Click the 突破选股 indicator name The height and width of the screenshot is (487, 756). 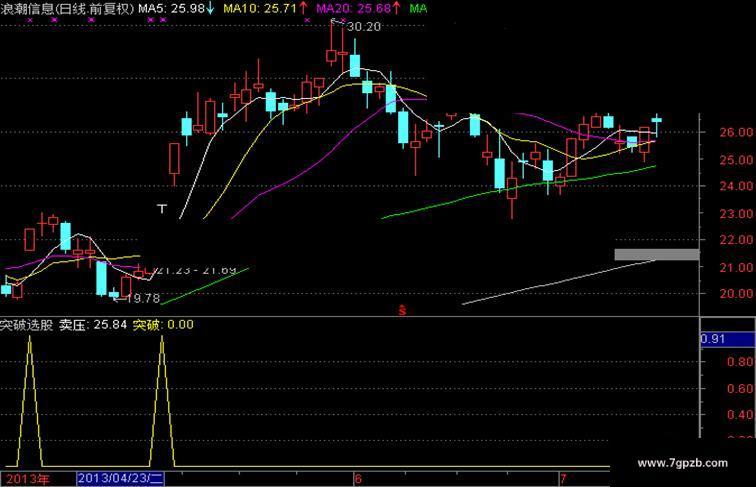(27, 325)
